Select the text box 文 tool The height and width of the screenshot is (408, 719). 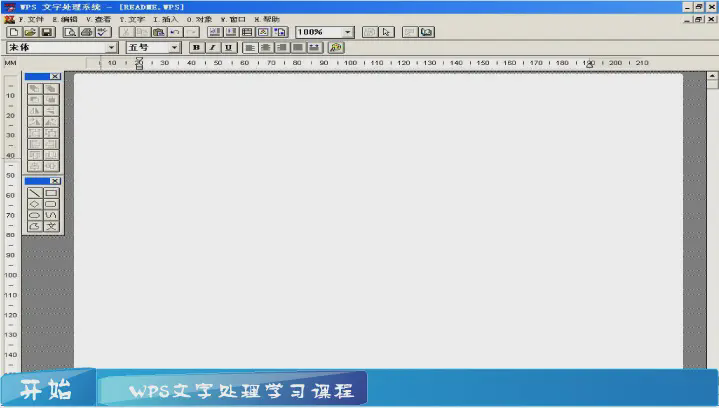51,227
